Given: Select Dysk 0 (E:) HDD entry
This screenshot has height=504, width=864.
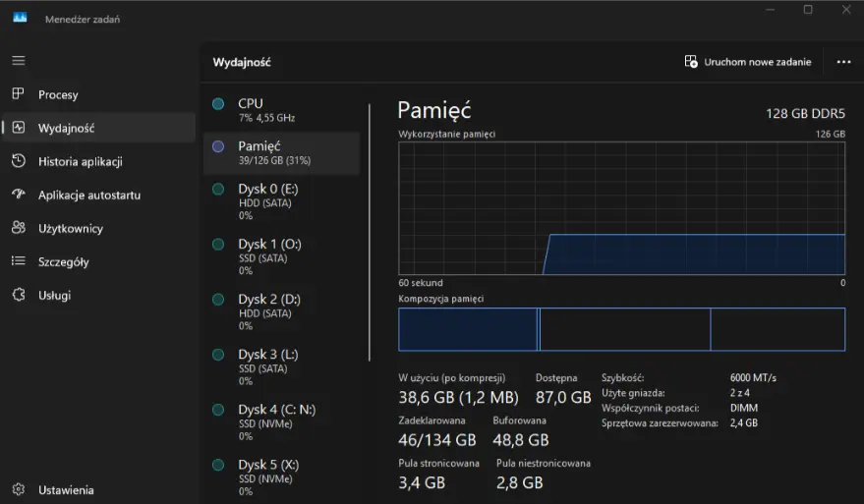Looking at the screenshot, I should pos(281,201).
